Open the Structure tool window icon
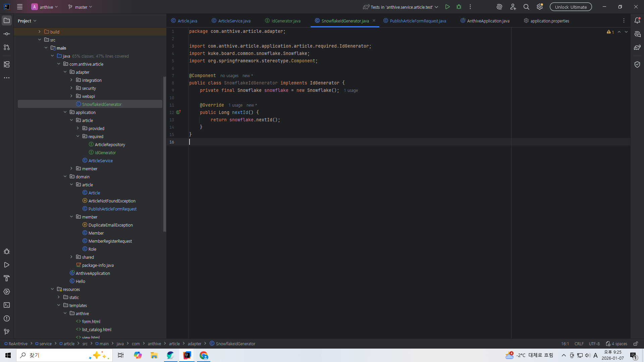This screenshot has width=644, height=362. (x=7, y=64)
